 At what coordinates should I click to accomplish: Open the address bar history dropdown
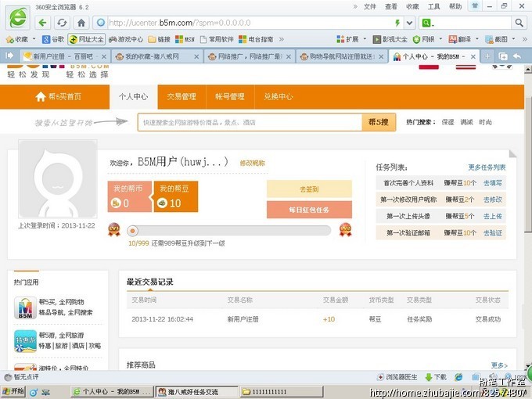(410, 23)
